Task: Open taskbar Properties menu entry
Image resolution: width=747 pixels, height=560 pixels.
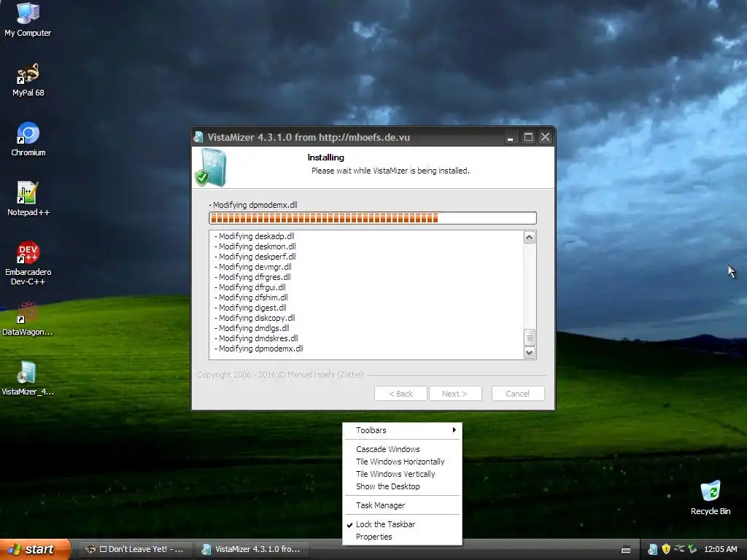Action: pos(402,537)
